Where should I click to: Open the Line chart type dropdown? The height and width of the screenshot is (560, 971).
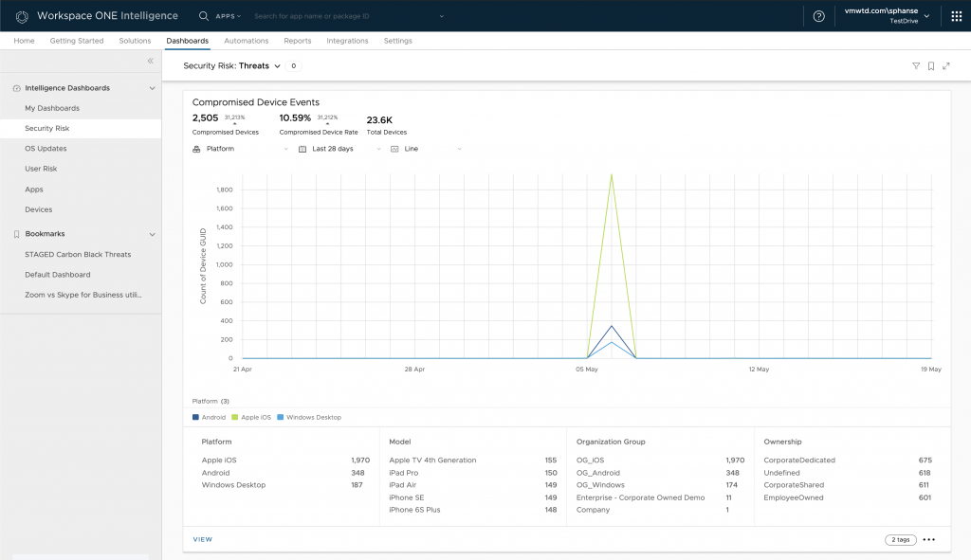[426, 149]
